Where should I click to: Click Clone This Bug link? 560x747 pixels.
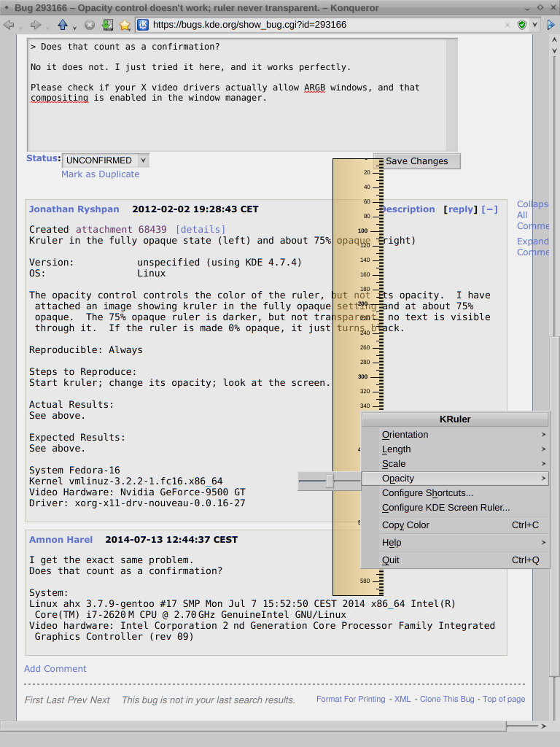(x=447, y=699)
